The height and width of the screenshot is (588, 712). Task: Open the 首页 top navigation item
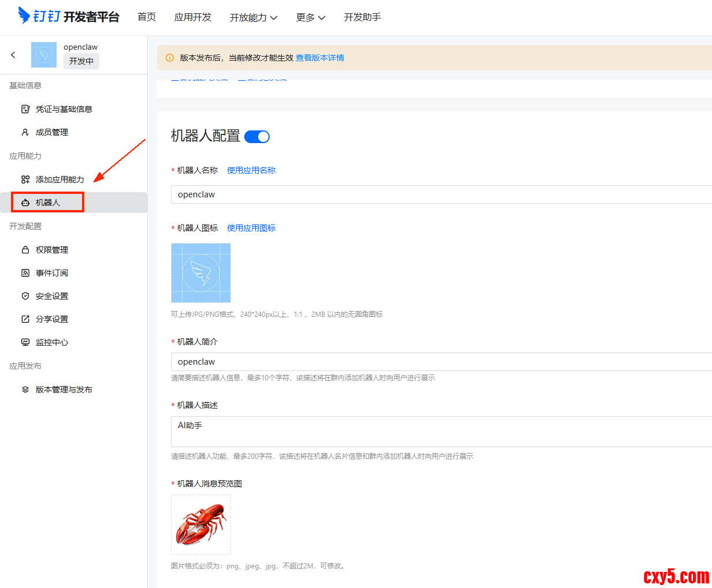click(147, 17)
